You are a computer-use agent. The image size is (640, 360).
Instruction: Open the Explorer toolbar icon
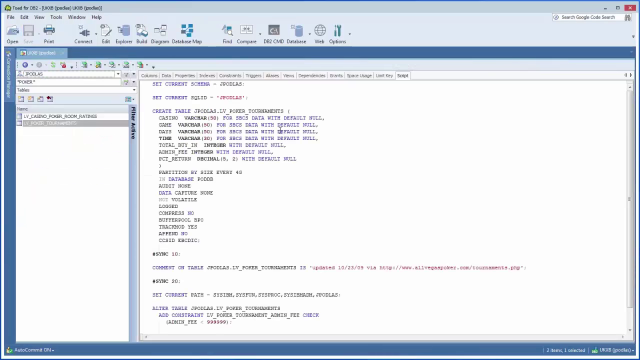pos(124,34)
